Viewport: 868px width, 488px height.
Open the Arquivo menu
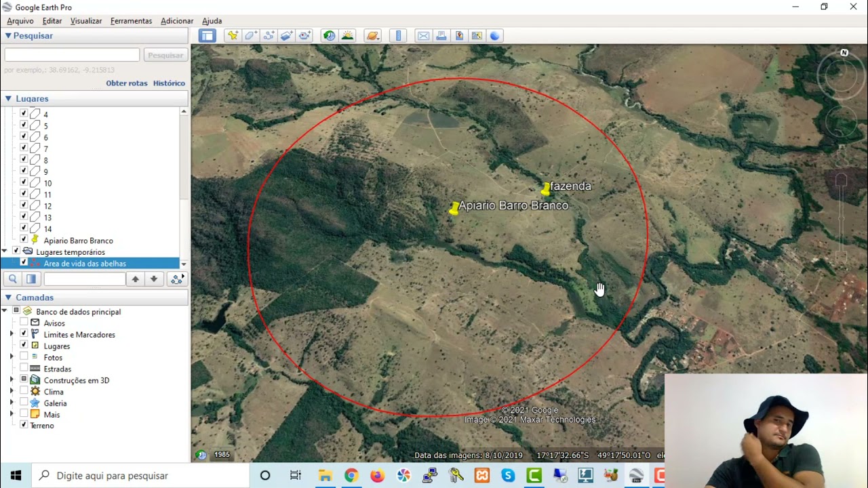point(20,21)
